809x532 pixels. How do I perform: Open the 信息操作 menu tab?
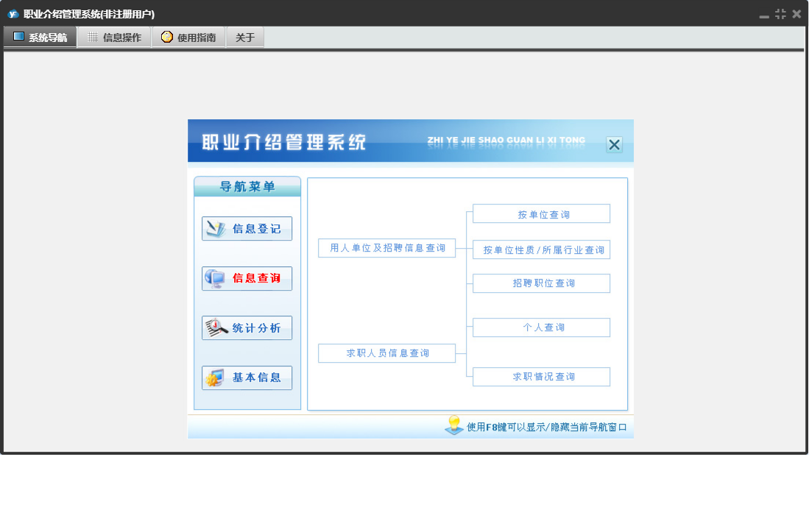click(x=114, y=37)
